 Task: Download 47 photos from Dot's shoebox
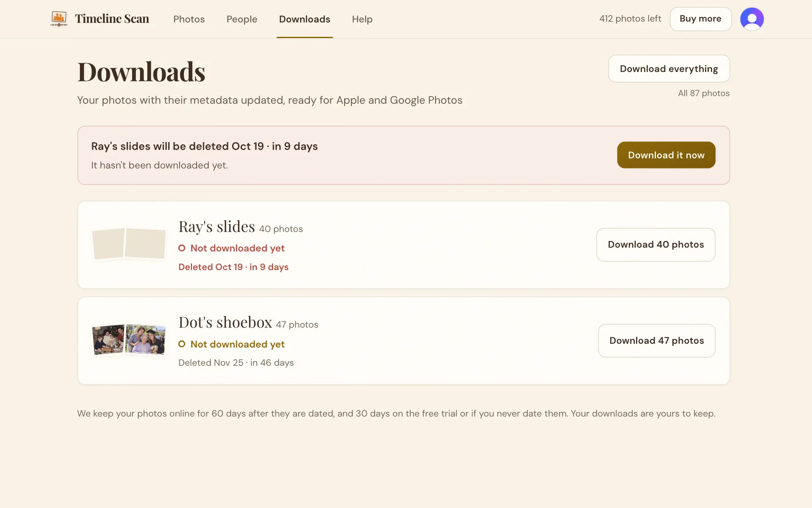click(656, 341)
